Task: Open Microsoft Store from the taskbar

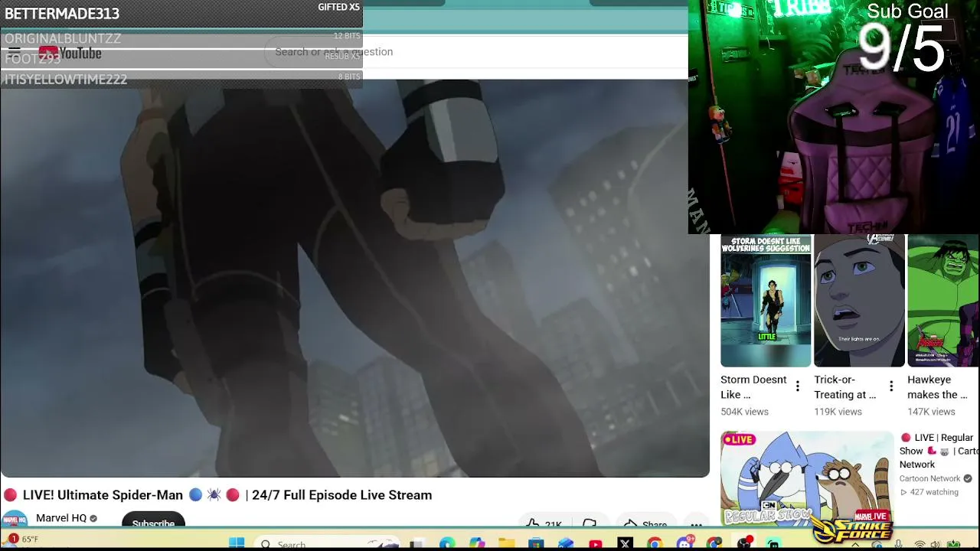Action: [536, 544]
